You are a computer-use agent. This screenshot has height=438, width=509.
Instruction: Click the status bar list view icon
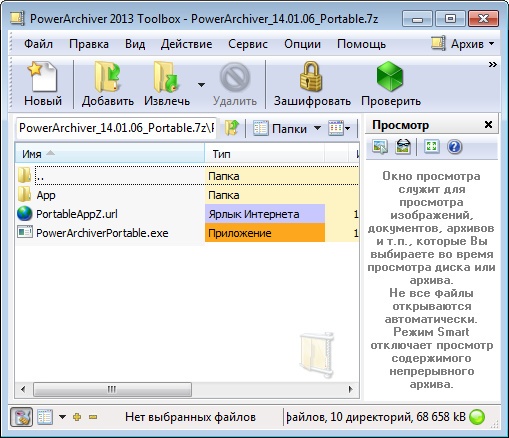click(x=45, y=417)
